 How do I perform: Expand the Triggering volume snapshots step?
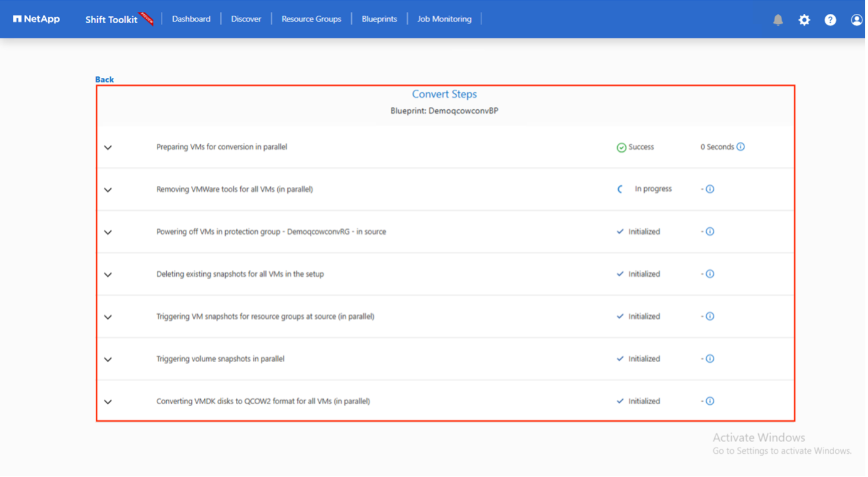pyautogui.click(x=108, y=360)
